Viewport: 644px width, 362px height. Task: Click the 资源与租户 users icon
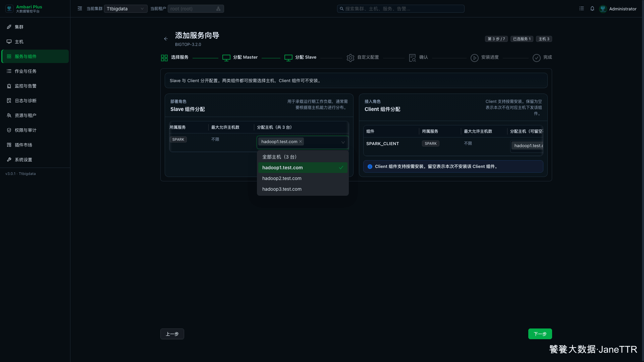[x=9, y=115]
